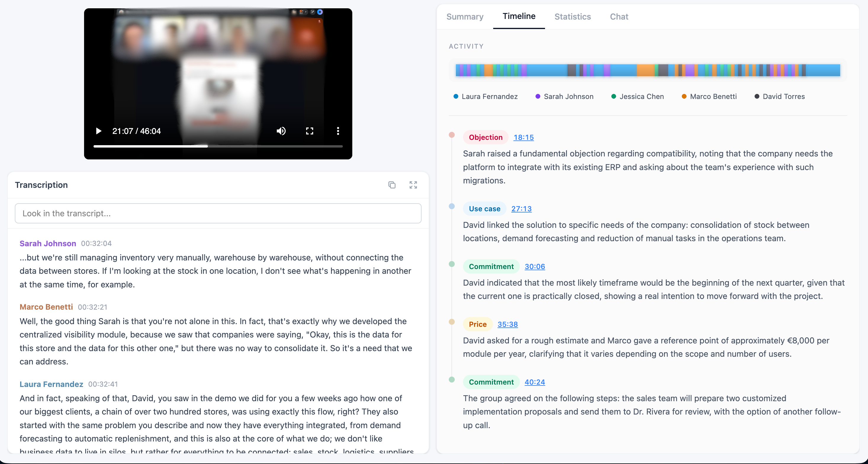
Task: Jump to Use case timestamp 27:13
Action: [x=521, y=209]
